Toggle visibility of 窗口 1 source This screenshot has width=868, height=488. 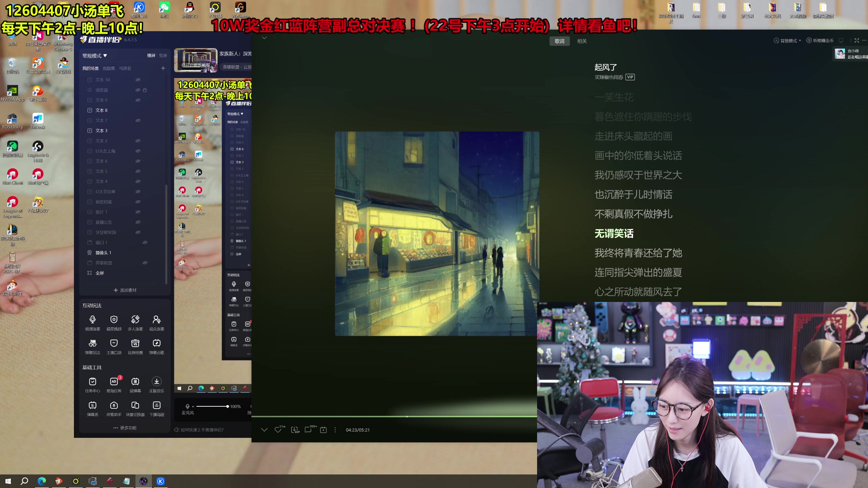click(x=145, y=243)
